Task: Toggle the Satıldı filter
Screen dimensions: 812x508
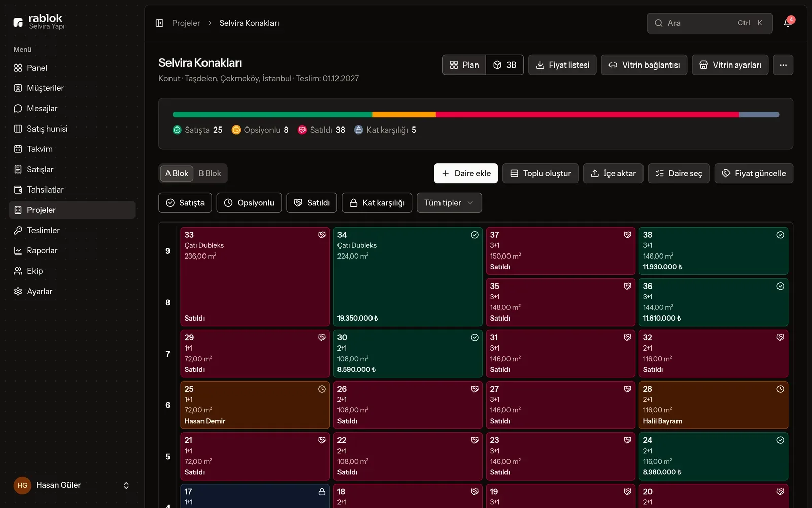Action: [x=312, y=203]
